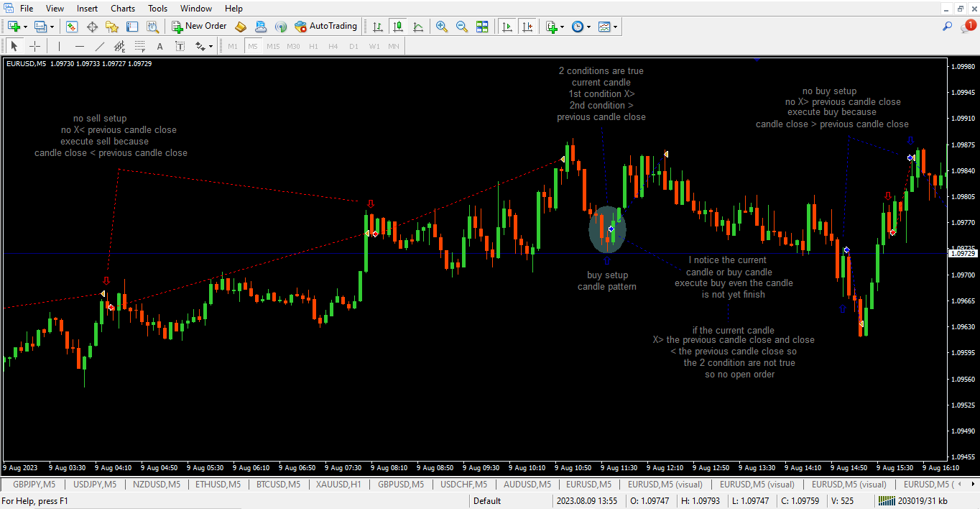980x509 pixels.
Task: Switch chart to line chart mode
Action: [418, 27]
